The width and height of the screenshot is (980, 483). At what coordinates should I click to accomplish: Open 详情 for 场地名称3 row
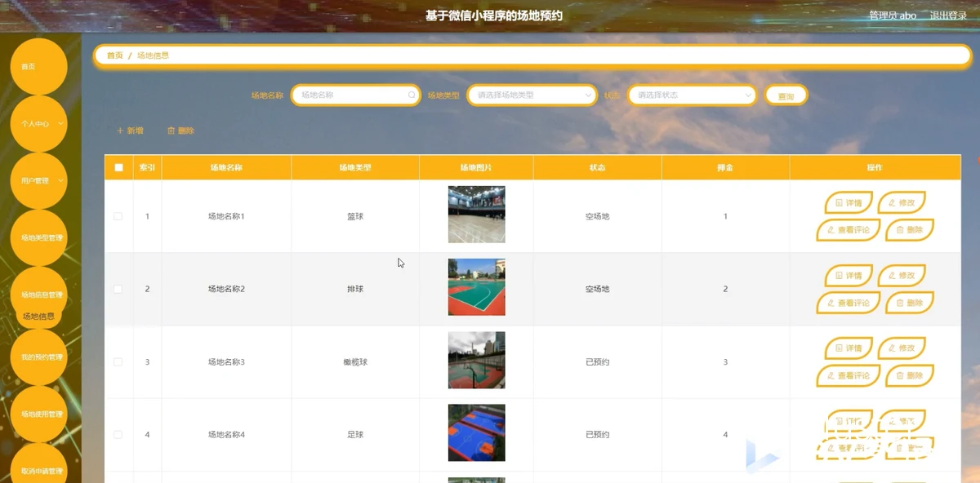849,348
